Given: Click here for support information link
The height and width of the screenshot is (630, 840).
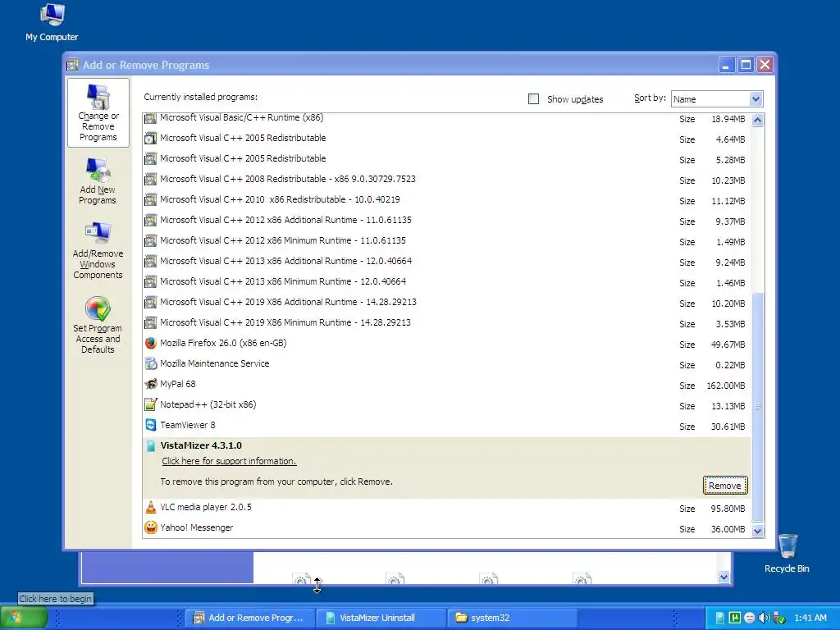Looking at the screenshot, I should pyautogui.click(x=229, y=461).
